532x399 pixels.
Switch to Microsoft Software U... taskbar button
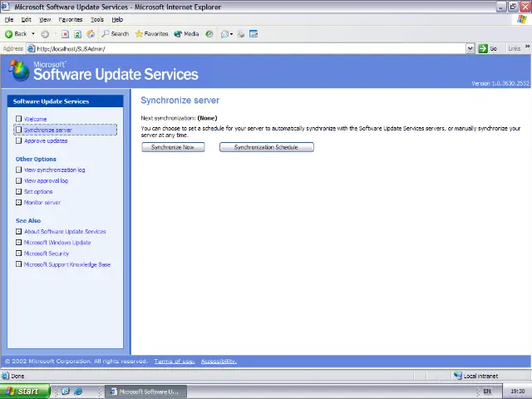(x=146, y=392)
